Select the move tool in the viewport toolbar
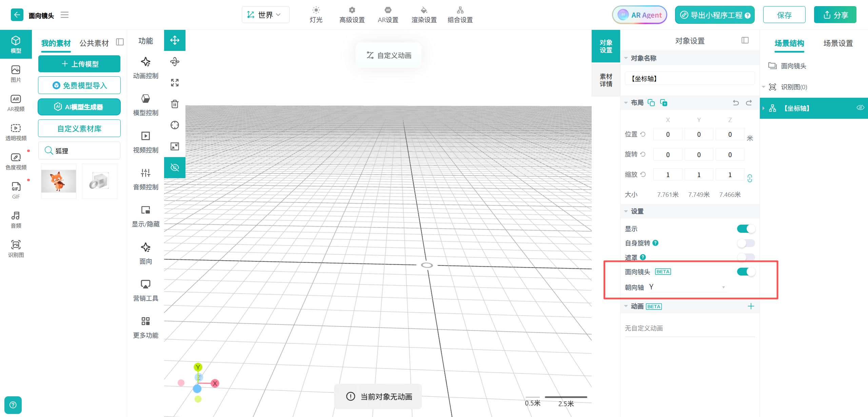This screenshot has width=868, height=417. (x=175, y=40)
